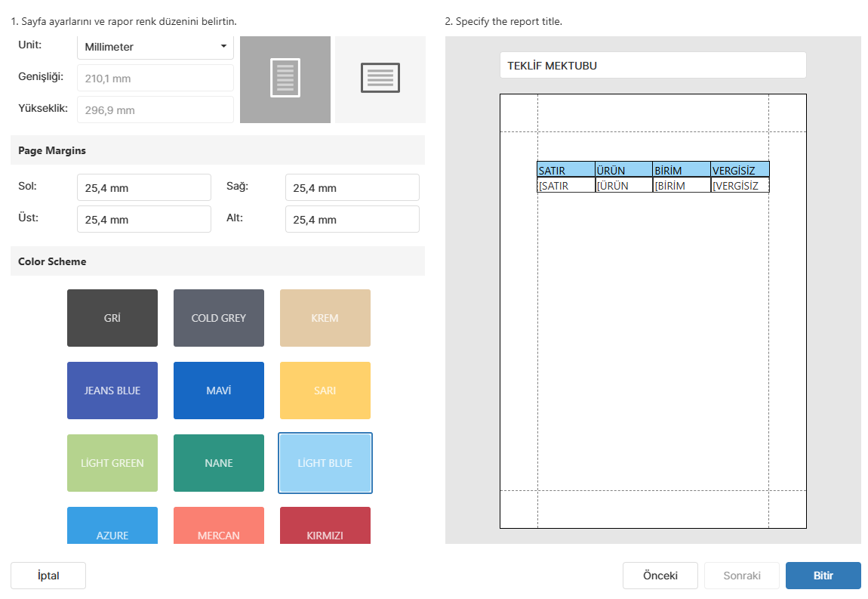Click the Sağ margin field
Image resolution: width=868 pixels, height=599 pixels.
tap(352, 188)
